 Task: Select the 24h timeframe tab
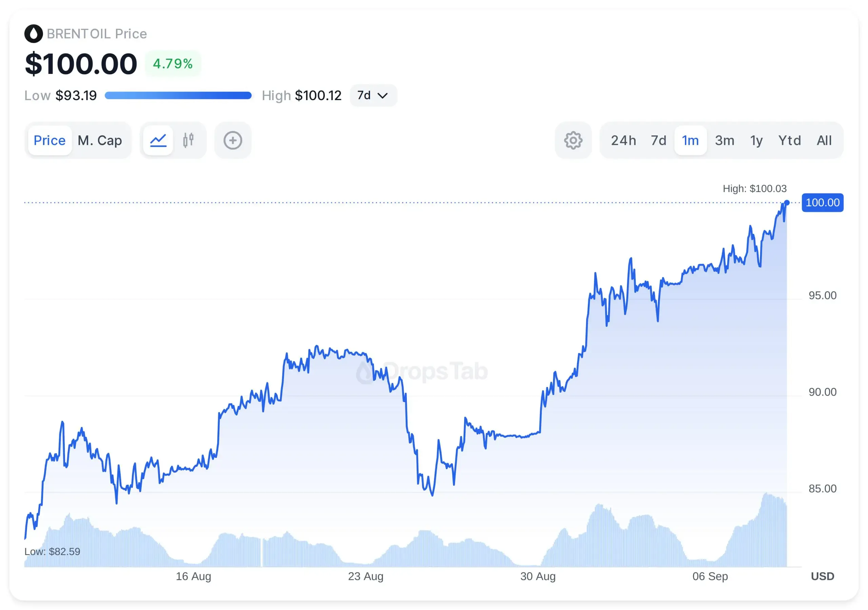pos(624,140)
